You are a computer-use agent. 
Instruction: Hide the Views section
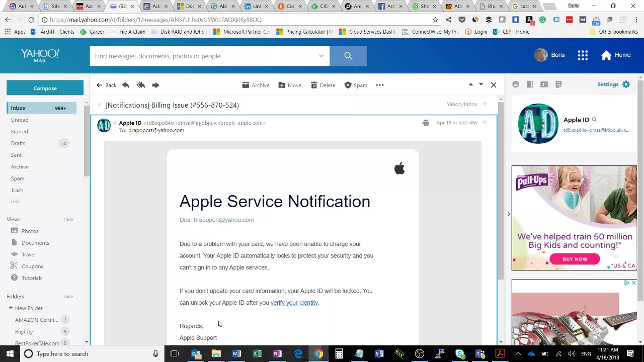[x=68, y=219]
